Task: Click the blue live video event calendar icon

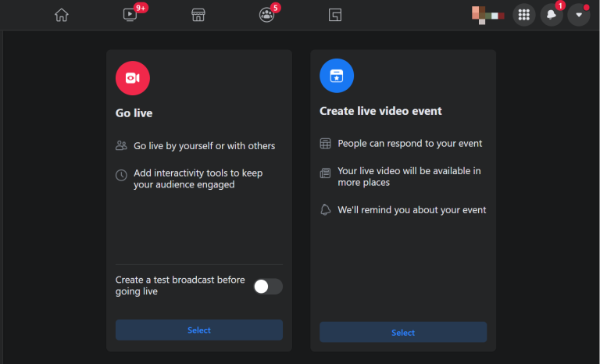Action: [337, 76]
